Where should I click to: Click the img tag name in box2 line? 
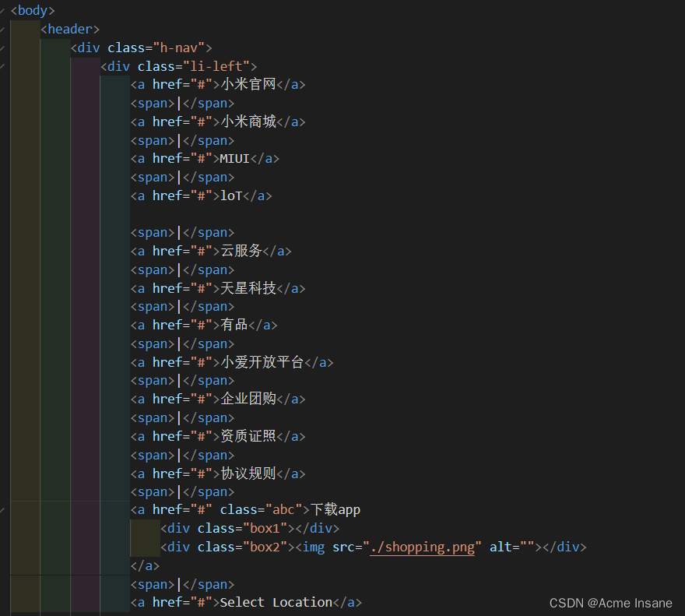tap(314, 547)
